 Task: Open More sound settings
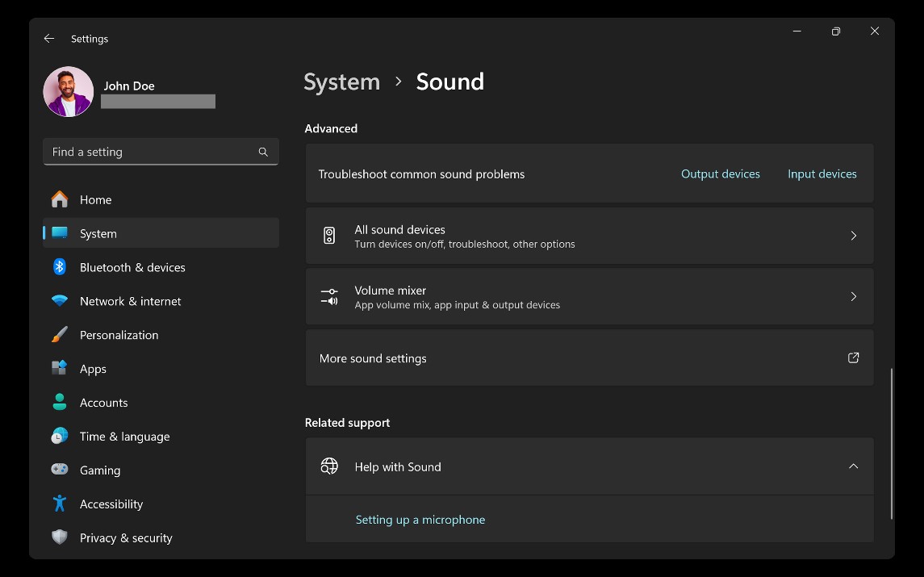589,357
